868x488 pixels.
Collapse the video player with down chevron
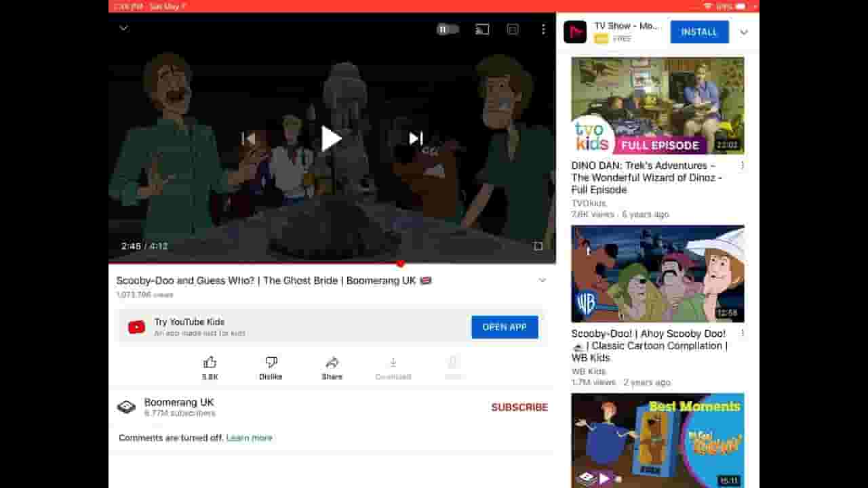coord(123,28)
